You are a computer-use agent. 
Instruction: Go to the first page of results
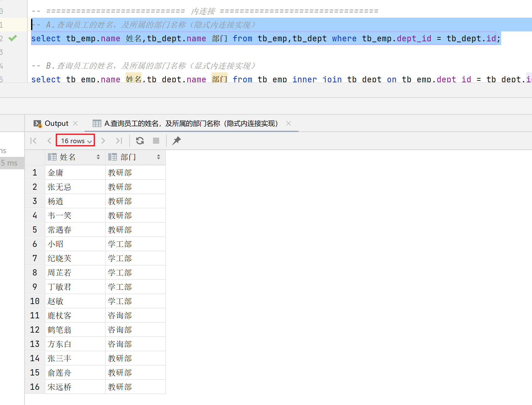(34, 141)
